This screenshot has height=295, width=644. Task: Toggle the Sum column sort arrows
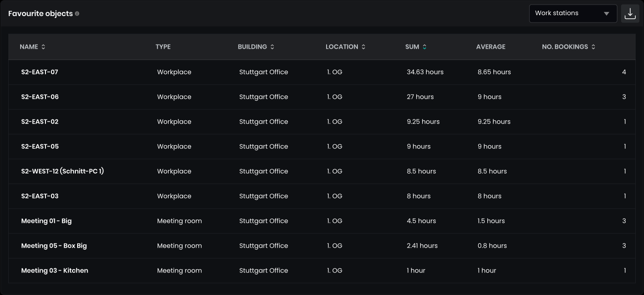tap(424, 47)
